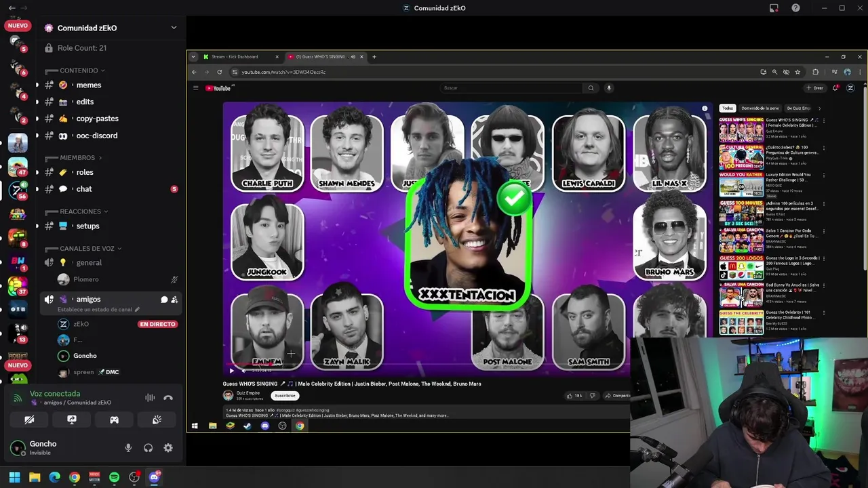This screenshot has height=488, width=868.
Task: Start an activity with the gamepad icon
Action: [115, 420]
